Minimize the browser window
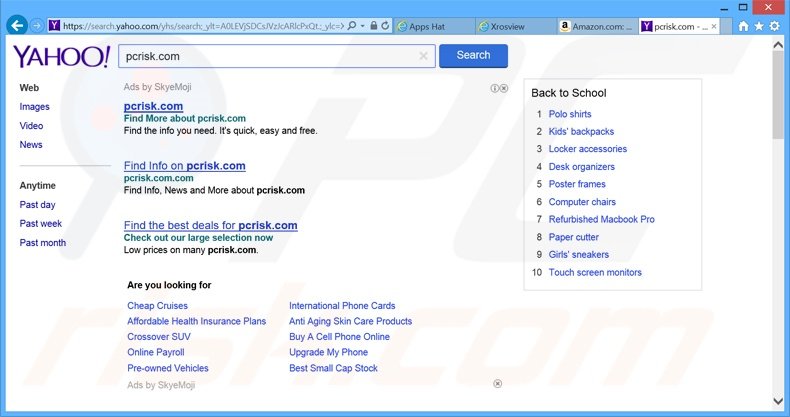 725,9
